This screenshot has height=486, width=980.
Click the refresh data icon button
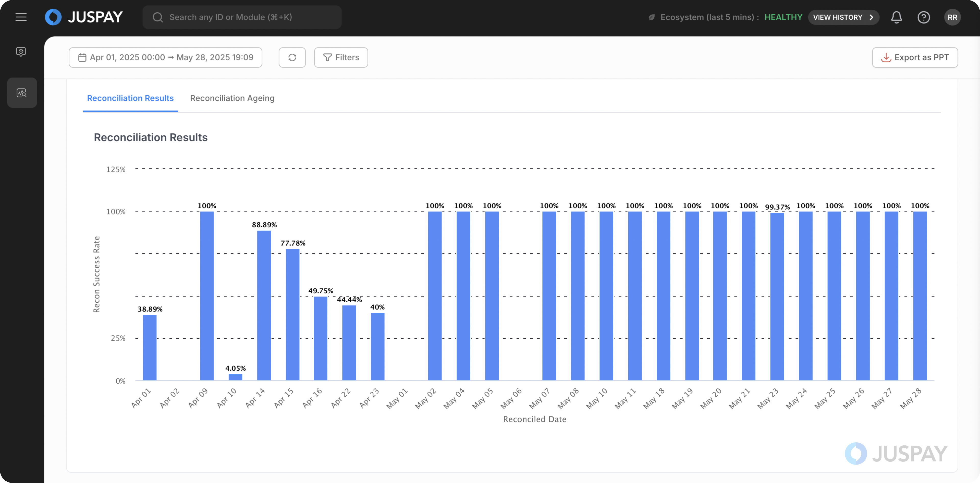pyautogui.click(x=292, y=57)
